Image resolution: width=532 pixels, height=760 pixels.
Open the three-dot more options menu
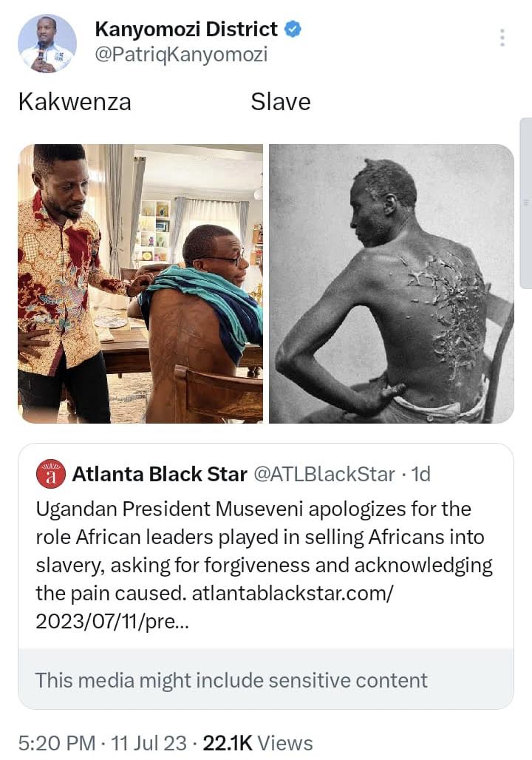(502, 37)
